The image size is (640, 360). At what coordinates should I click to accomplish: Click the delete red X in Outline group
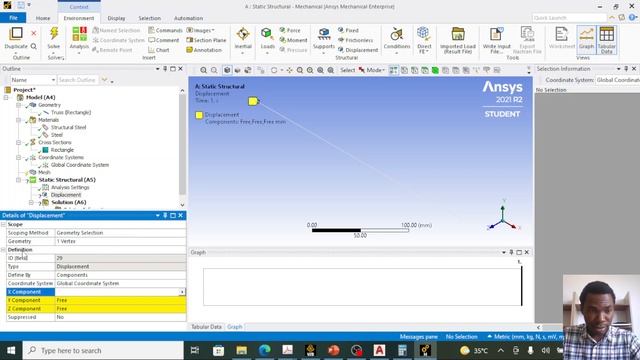tap(34, 33)
